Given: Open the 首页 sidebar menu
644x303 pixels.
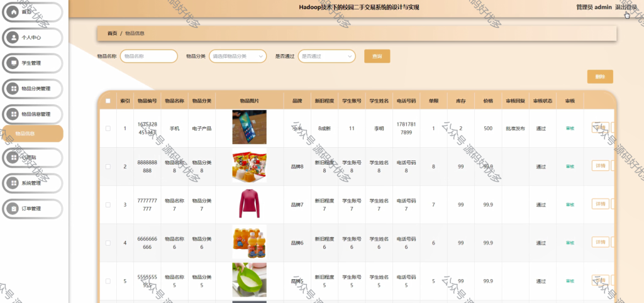Looking at the screenshot, I should (x=33, y=12).
